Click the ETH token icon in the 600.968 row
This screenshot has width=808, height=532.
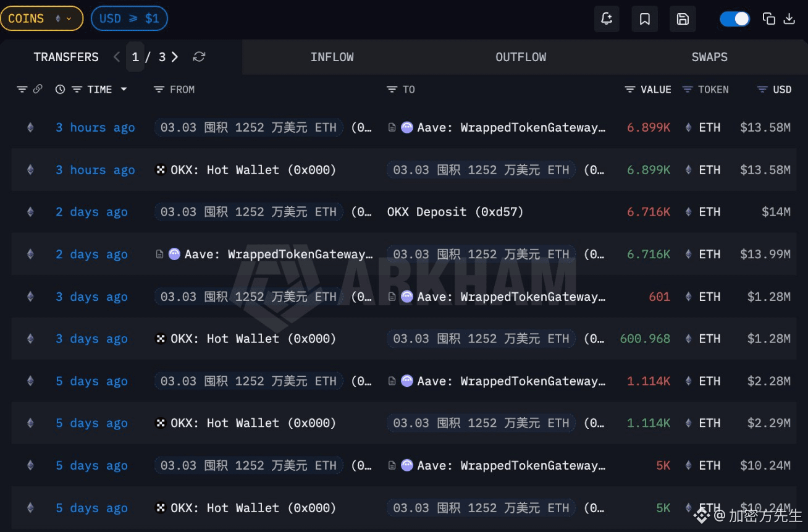coord(688,339)
